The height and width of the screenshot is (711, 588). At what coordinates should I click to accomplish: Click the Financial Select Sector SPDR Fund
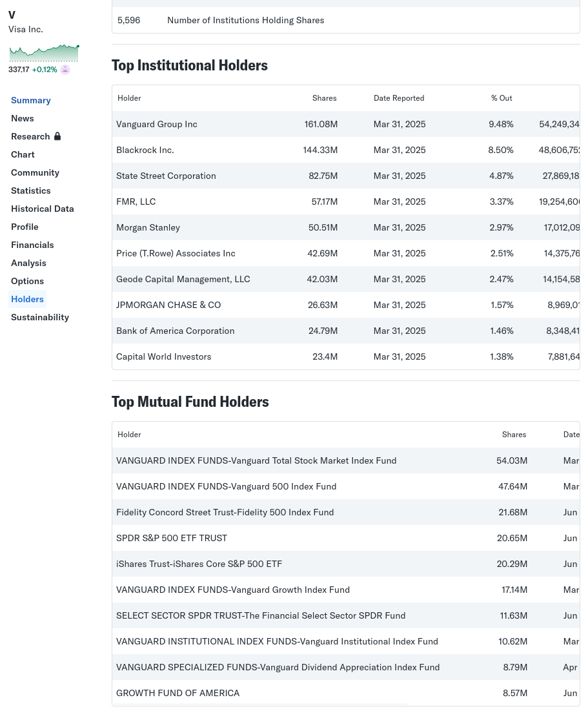[261, 616]
